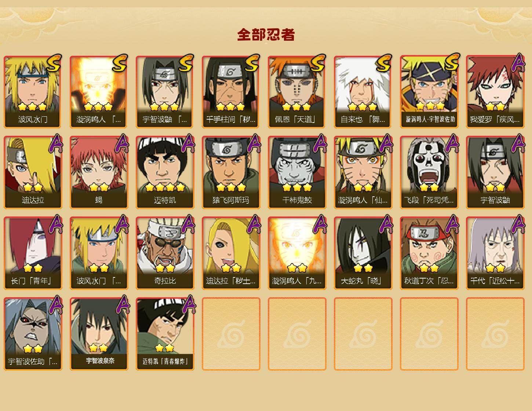The height and width of the screenshot is (411, 532).
Task: Select the 波风水门 S-rank ninja card
Action: pyautogui.click(x=33, y=92)
